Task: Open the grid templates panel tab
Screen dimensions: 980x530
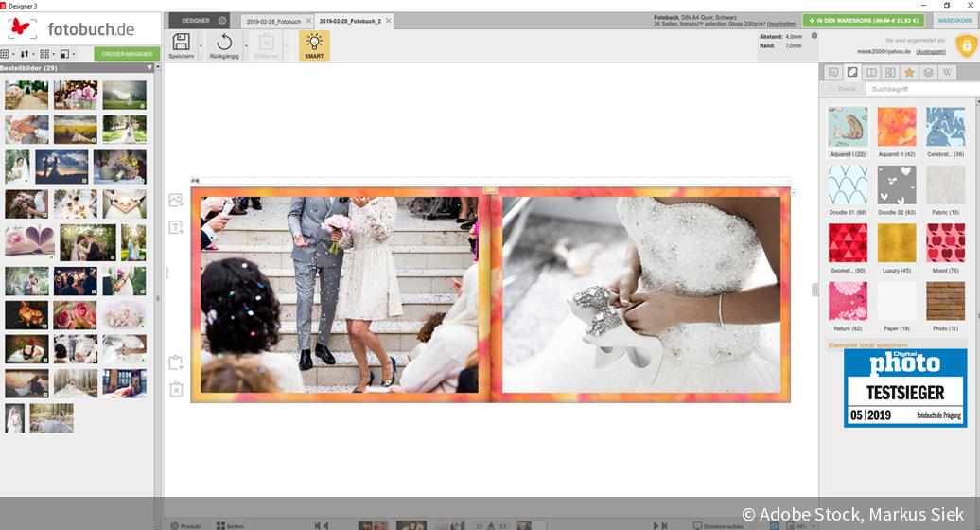Action: click(891, 73)
